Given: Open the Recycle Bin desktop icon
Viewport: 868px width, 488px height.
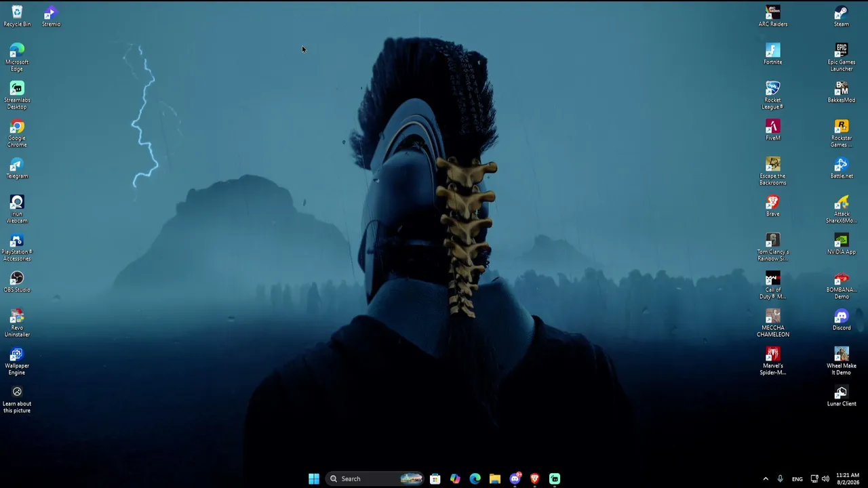Looking at the screenshot, I should (x=17, y=16).
